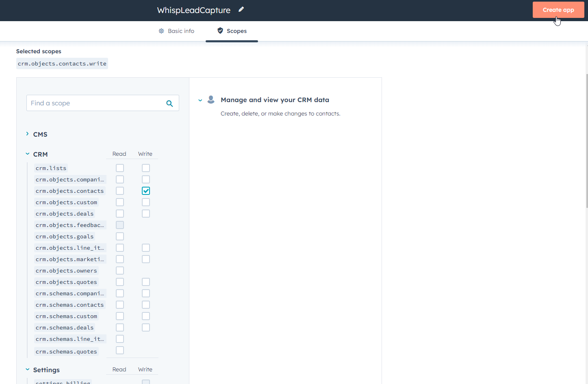This screenshot has width=588, height=384.
Task: Focus the Find a scope search field
Action: click(x=103, y=103)
